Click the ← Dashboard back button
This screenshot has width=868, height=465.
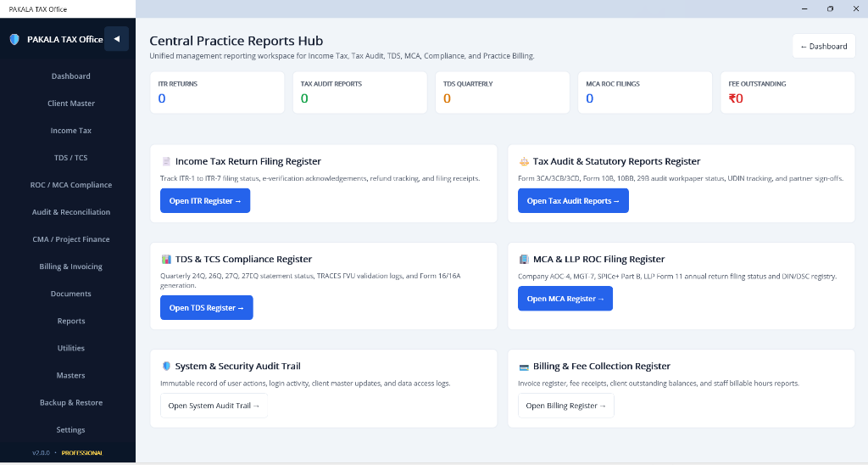pos(824,46)
